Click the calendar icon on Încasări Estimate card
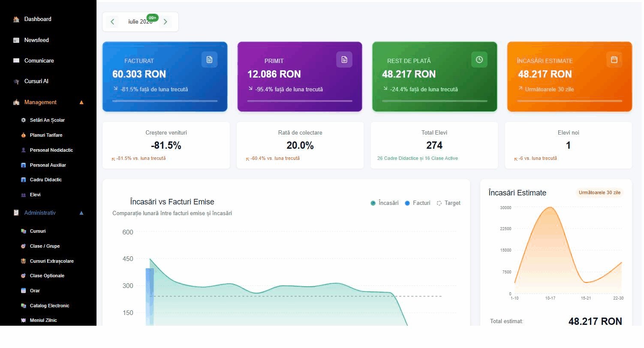The height and width of the screenshot is (348, 644). pyautogui.click(x=614, y=60)
